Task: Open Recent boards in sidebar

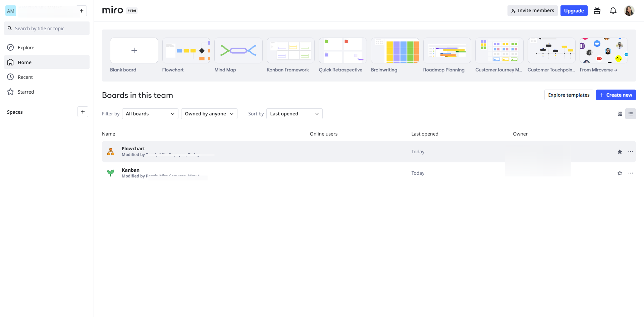Action: (x=47, y=77)
